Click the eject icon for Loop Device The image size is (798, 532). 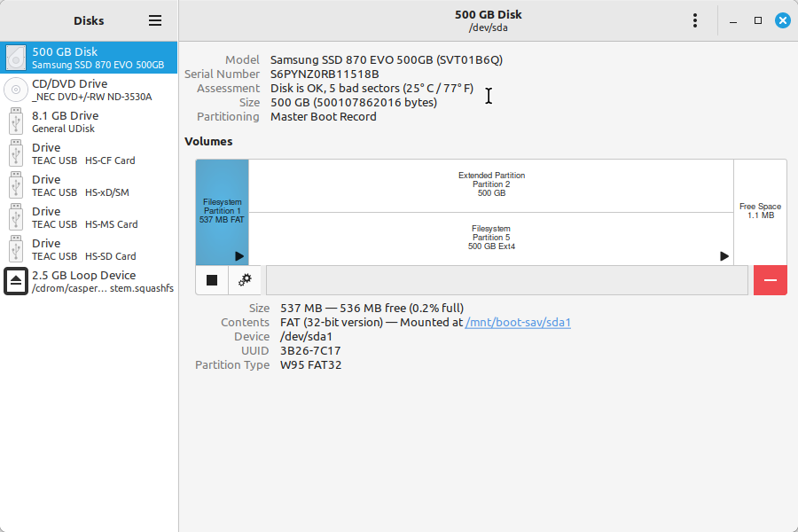[x=16, y=281]
